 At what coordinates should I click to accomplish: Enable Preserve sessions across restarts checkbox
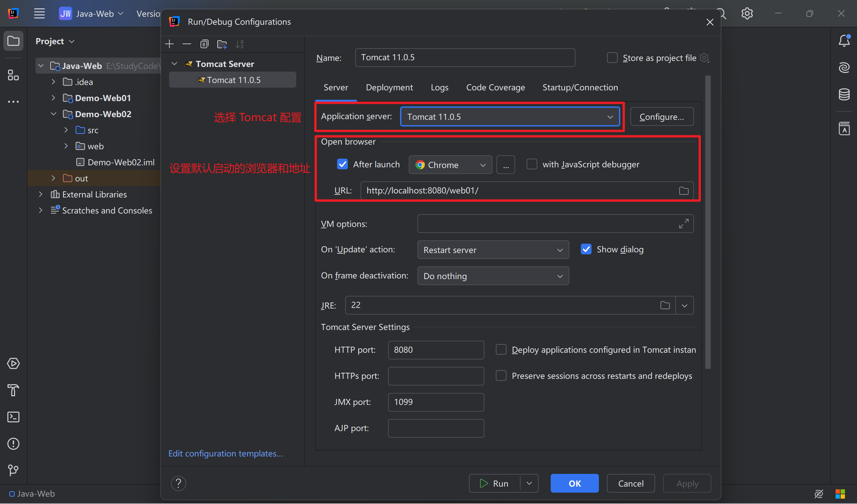point(501,376)
